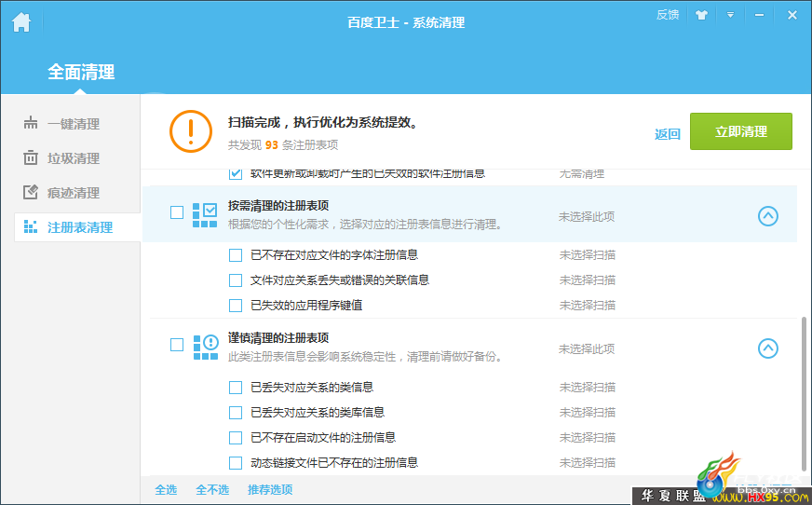Open 痕迹清理 in the sidebar
This screenshot has width=812, height=505.
(73, 193)
